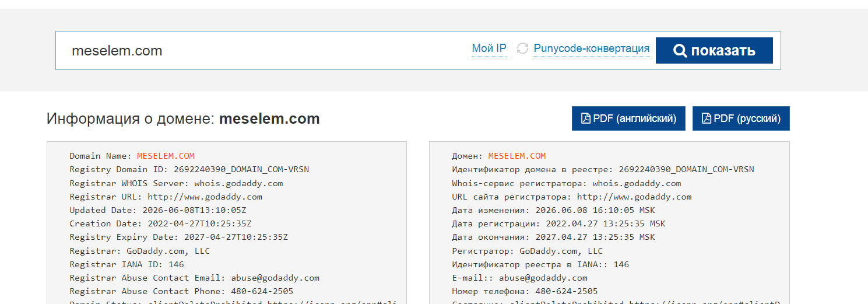Select the Информация о домене heading
This screenshot has height=304, width=868.
coord(183,119)
